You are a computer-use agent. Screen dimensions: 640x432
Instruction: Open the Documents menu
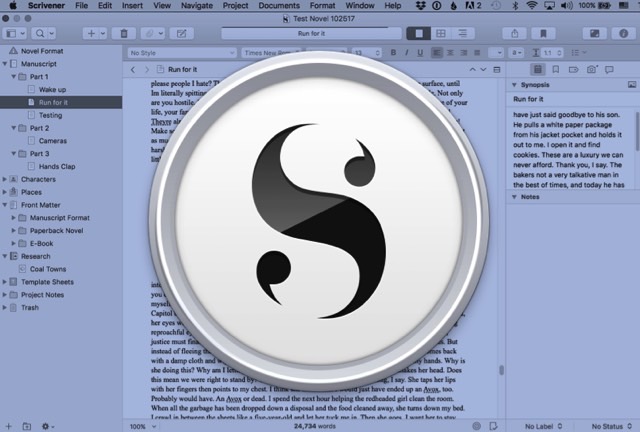coord(279,6)
